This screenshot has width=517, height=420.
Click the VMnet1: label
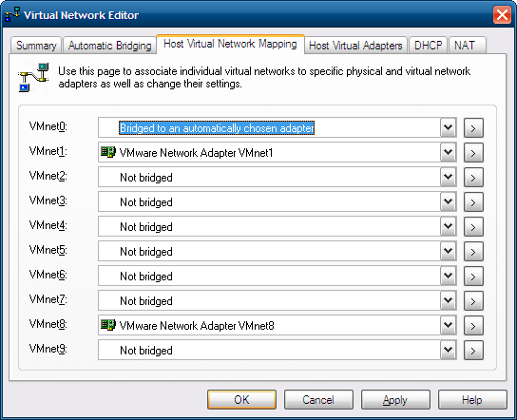pos(48,151)
